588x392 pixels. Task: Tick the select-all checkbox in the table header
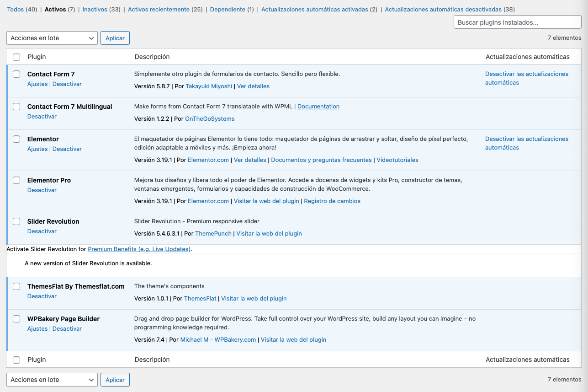click(16, 57)
